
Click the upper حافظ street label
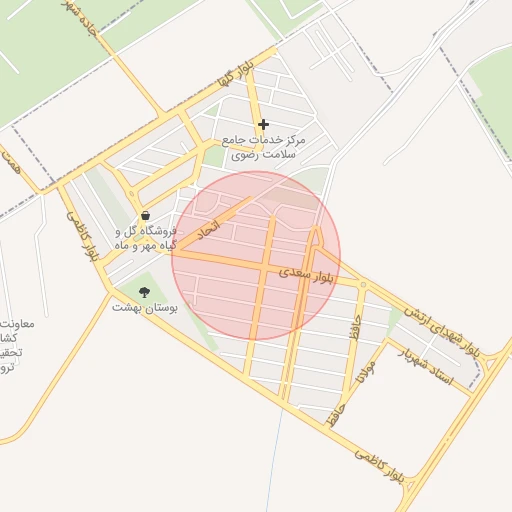pyautogui.click(x=355, y=328)
